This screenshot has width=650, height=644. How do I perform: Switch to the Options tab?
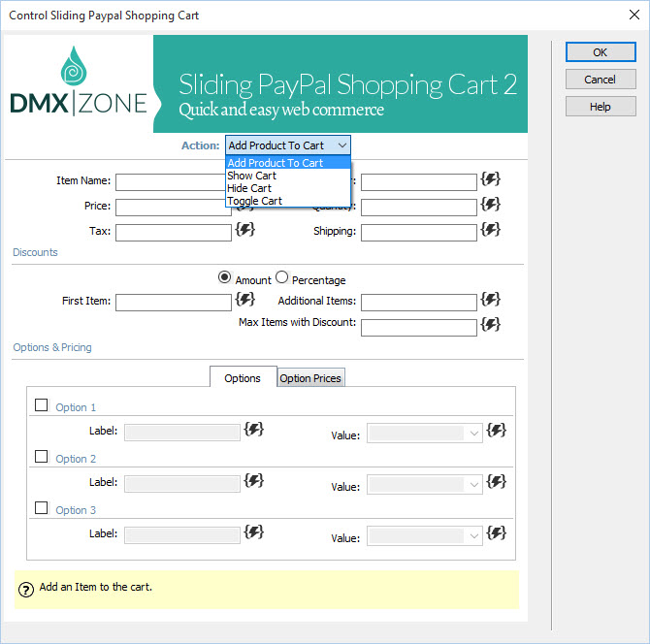point(243,378)
